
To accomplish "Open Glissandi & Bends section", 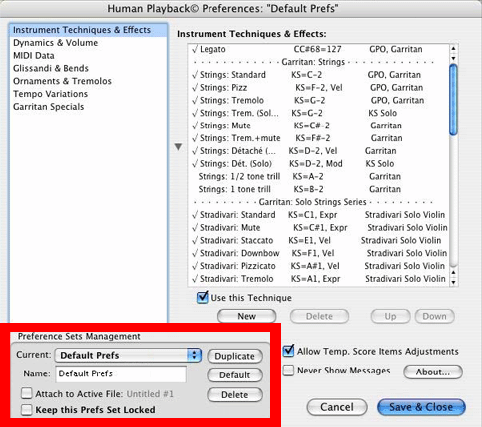I will [x=51, y=68].
